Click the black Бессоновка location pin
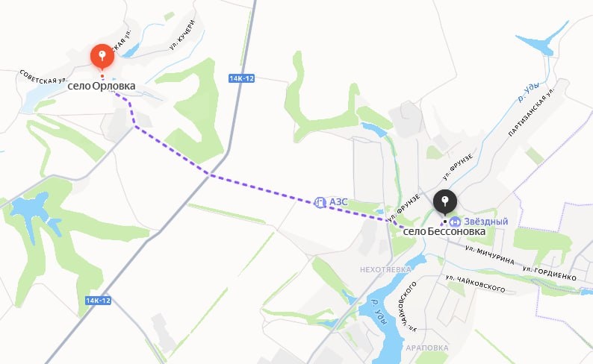593x364 pixels. [x=445, y=202]
